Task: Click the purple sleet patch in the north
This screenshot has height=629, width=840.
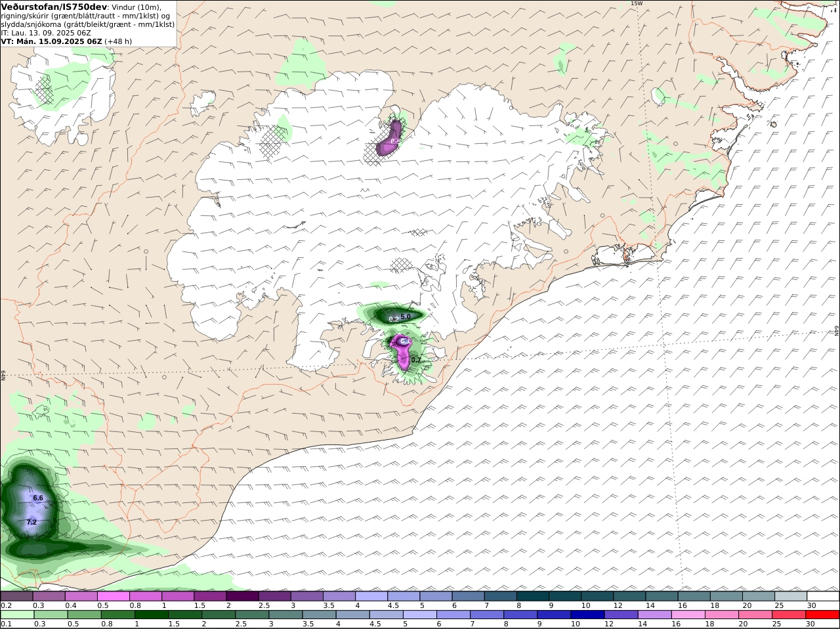Action: 388,139
